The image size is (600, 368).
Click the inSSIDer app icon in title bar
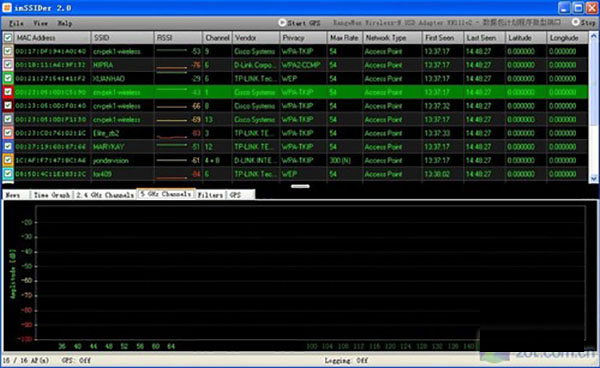click(x=7, y=8)
